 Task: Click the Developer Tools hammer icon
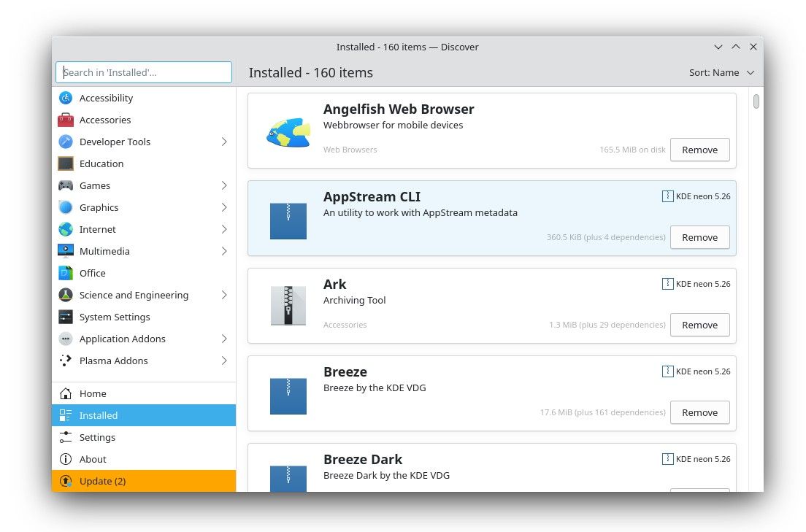click(x=65, y=142)
